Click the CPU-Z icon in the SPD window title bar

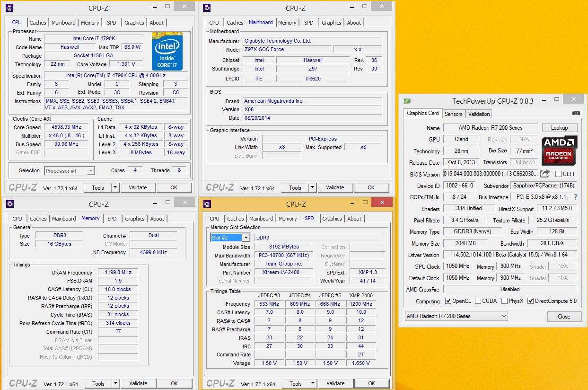[207, 204]
